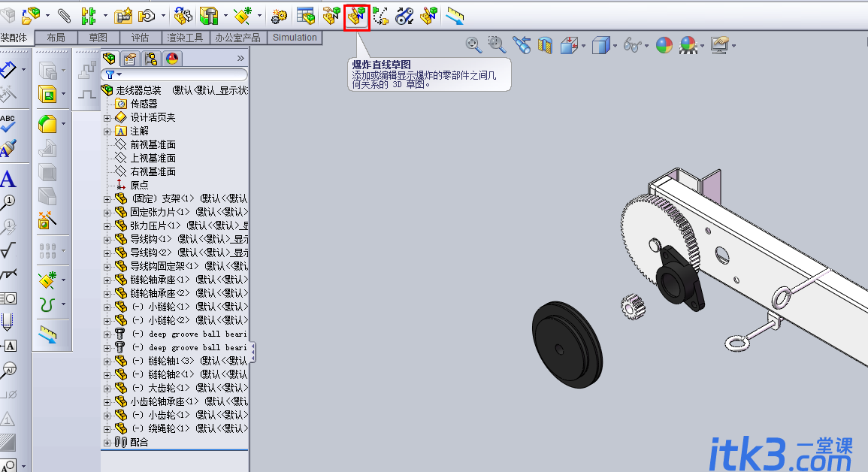Viewport: 868px width, 472px height.
Task: Click the Move Component wrench icon
Action: coord(147,16)
